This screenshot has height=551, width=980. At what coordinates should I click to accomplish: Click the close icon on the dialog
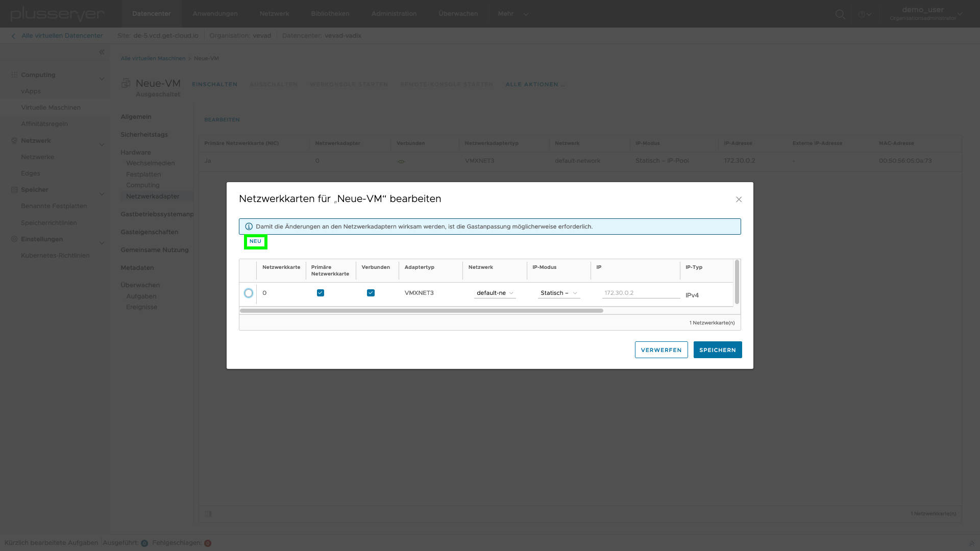739,199
